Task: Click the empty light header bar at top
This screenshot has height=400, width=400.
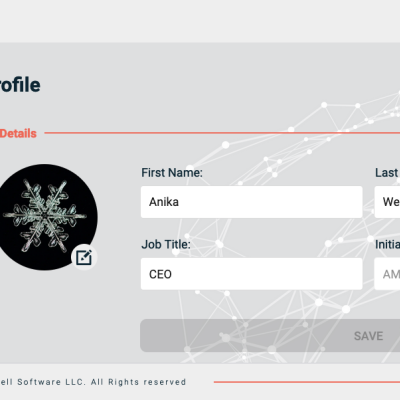Action: (x=200, y=21)
